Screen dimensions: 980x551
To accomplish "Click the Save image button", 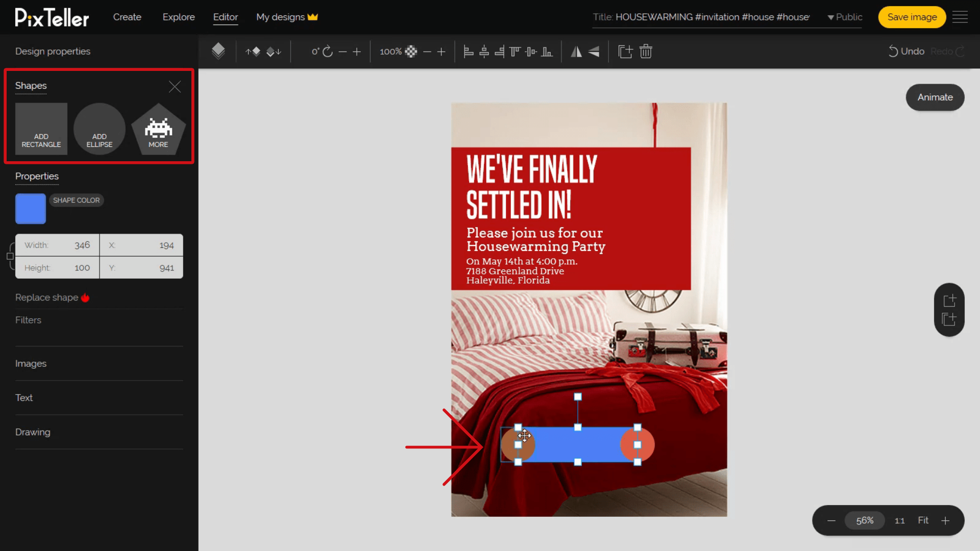I will [912, 17].
